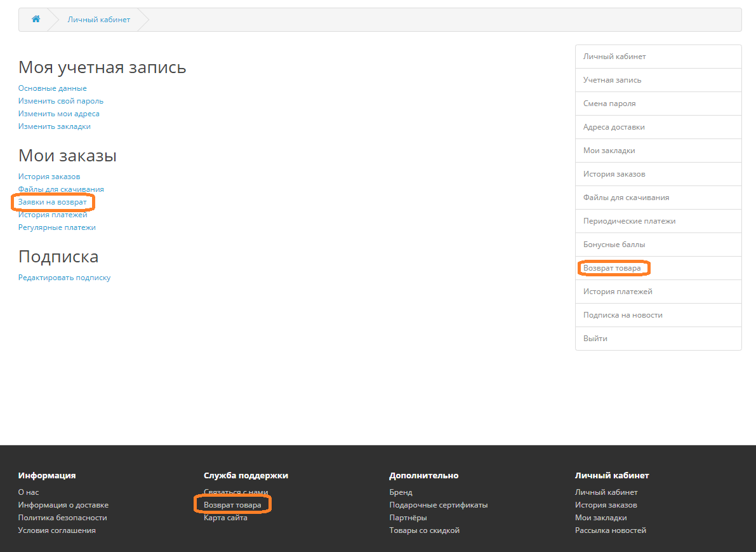The width and height of the screenshot is (756, 552).
Task: Select Возврат товара in right sidebar
Action: [x=612, y=268]
